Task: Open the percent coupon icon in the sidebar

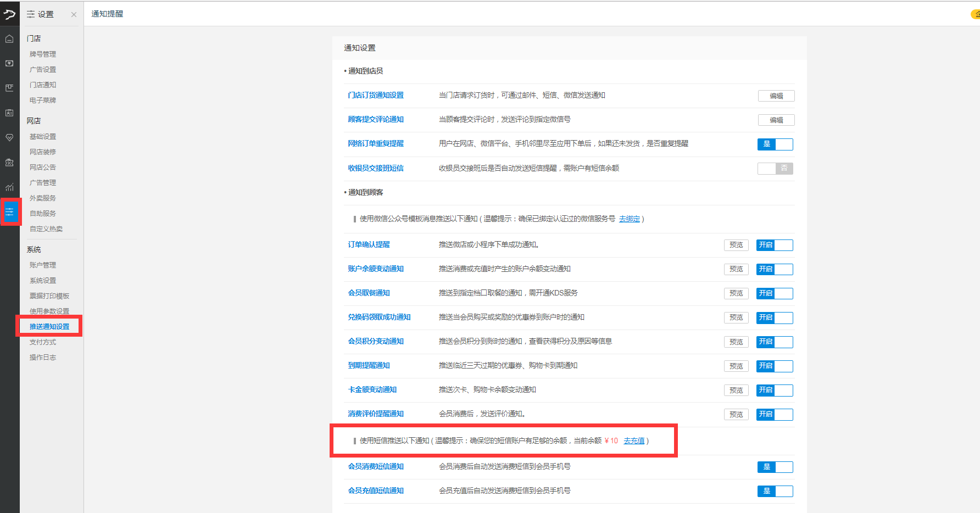Action: click(x=9, y=162)
